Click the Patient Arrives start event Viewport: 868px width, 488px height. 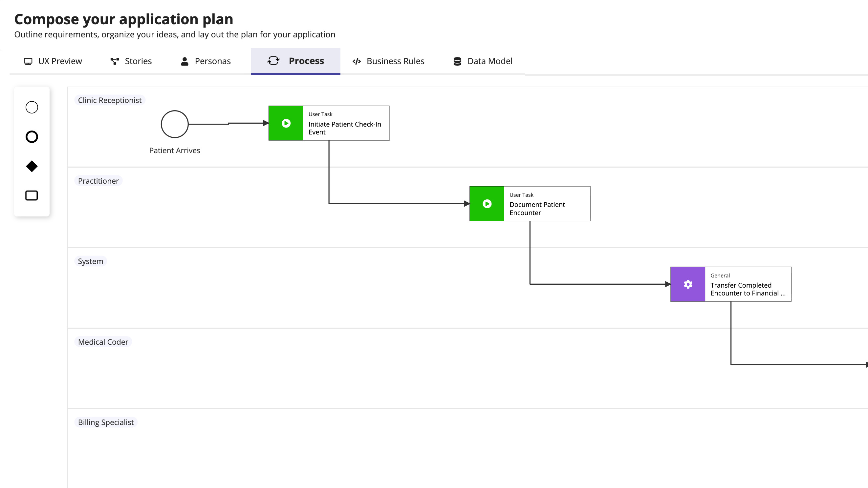point(175,124)
